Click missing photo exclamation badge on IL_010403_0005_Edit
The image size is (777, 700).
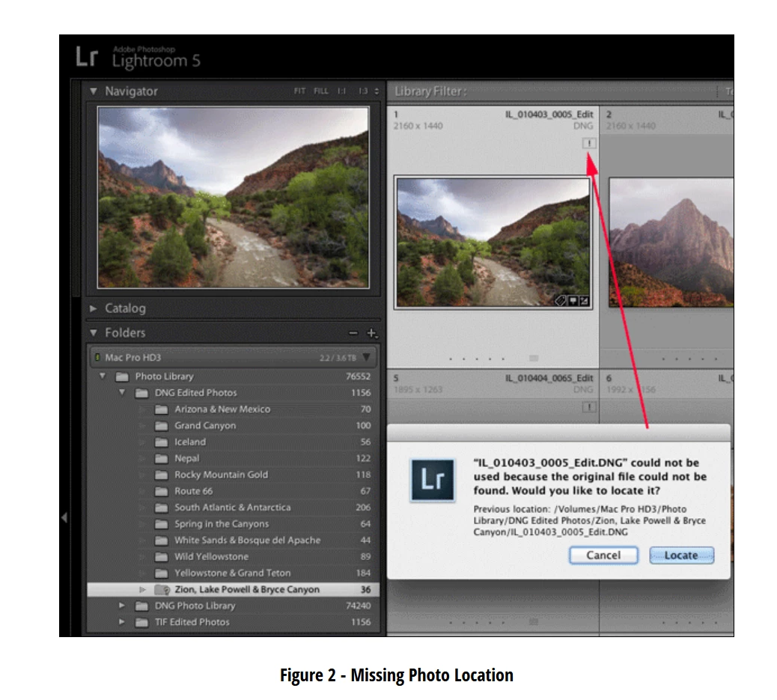[x=589, y=143]
